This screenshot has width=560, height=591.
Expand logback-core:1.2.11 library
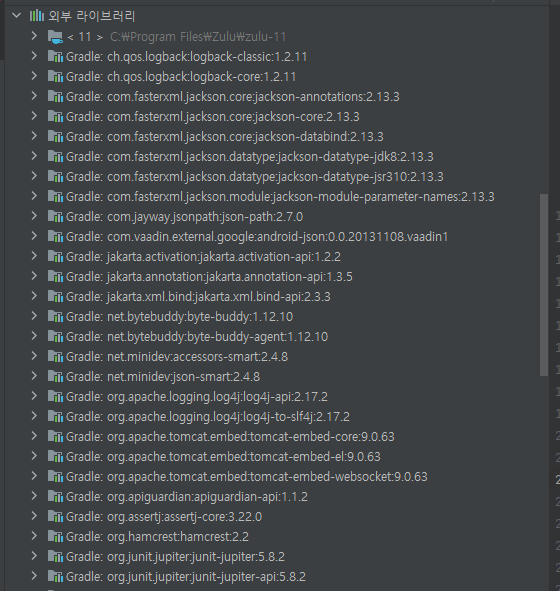[34, 76]
